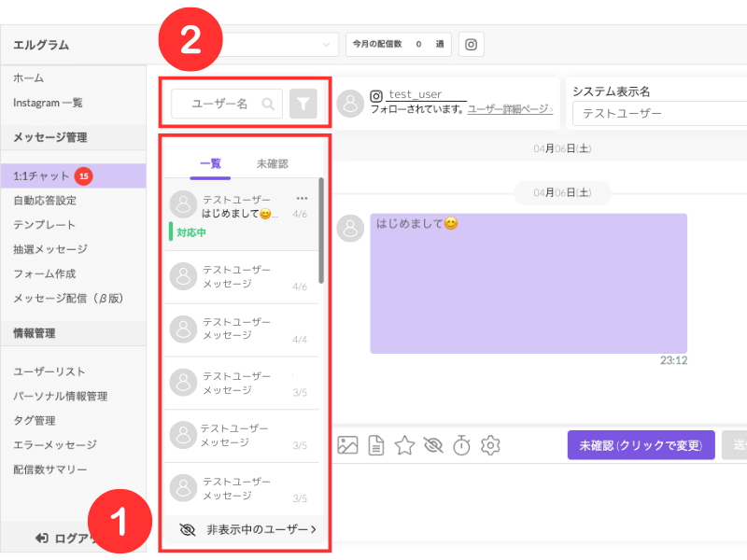Mark conversation with the star icon
The width and height of the screenshot is (747, 560).
coord(404,445)
